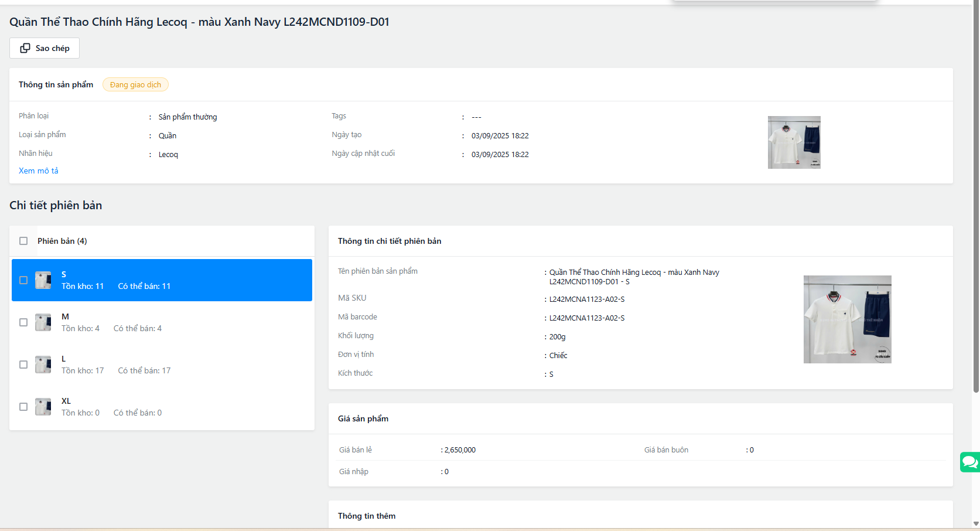Click the product type value Quần
The height and width of the screenshot is (531, 980).
click(x=168, y=136)
